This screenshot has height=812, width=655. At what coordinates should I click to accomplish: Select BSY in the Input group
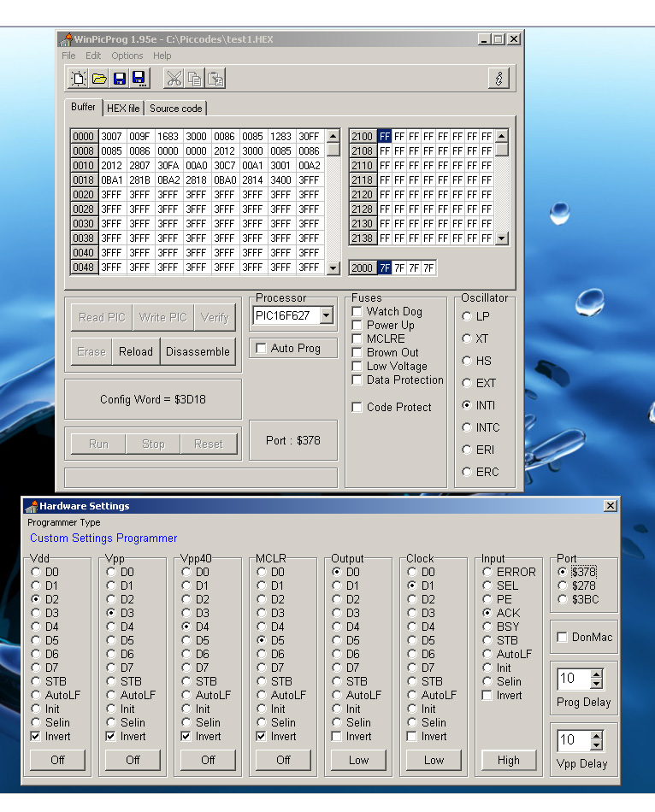[500, 627]
